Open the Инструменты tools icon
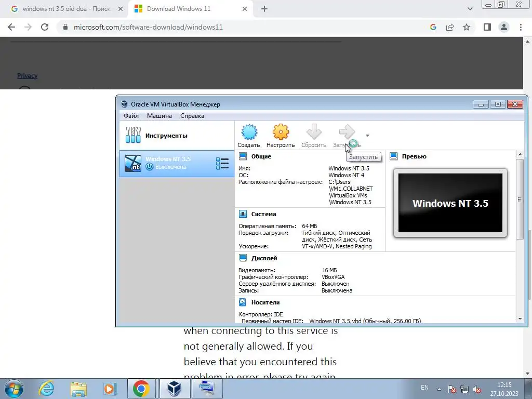The height and width of the screenshot is (399, 532). point(133,135)
